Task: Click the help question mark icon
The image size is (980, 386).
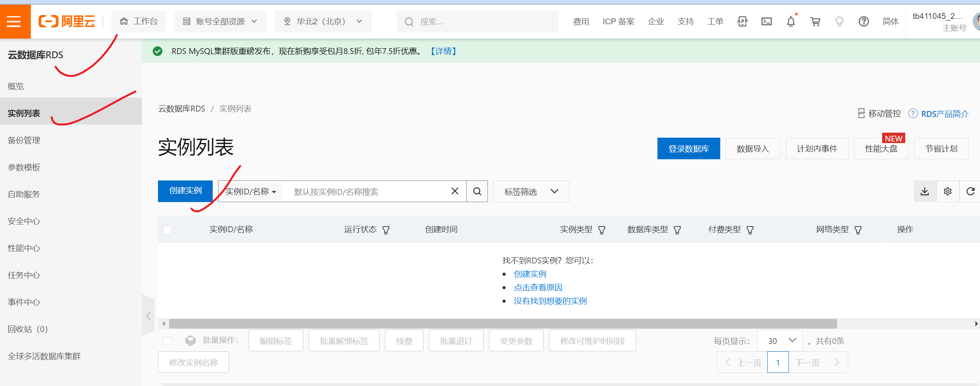Action: [864, 22]
